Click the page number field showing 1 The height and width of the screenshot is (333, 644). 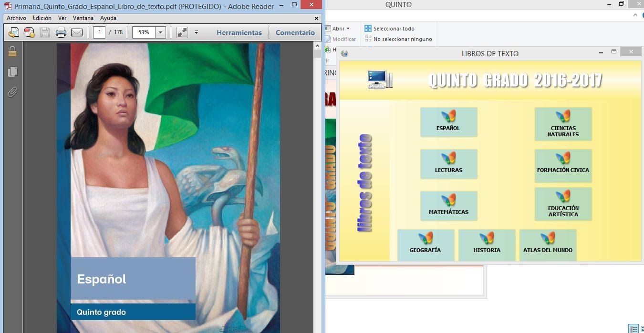tap(99, 32)
